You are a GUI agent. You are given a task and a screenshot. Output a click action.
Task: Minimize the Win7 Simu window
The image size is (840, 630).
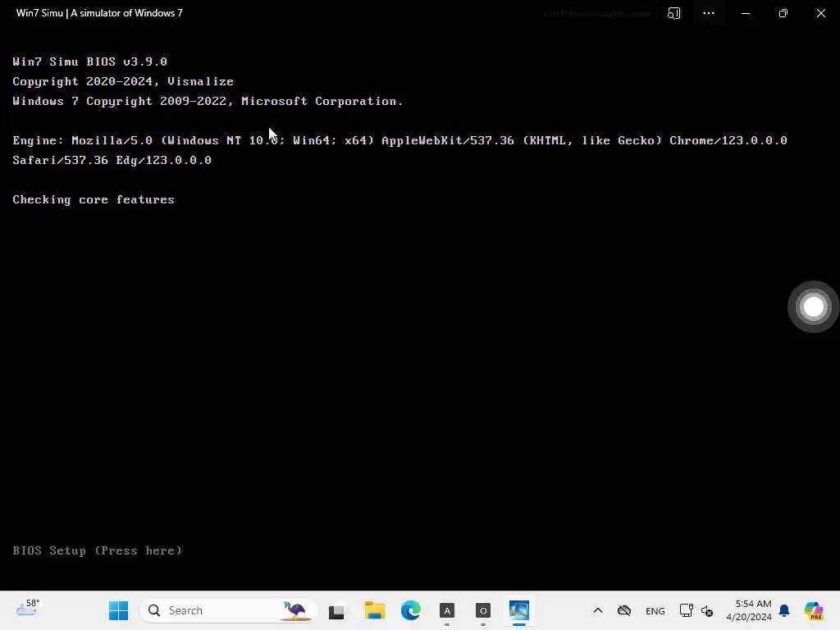[x=745, y=13]
